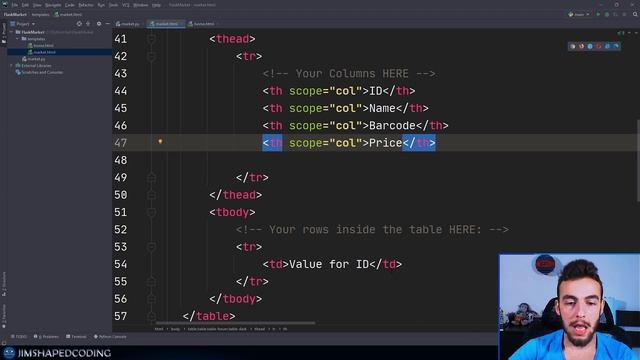Fold the thead block on line 41
Viewport: 640px width, 360px height.
[151, 39]
